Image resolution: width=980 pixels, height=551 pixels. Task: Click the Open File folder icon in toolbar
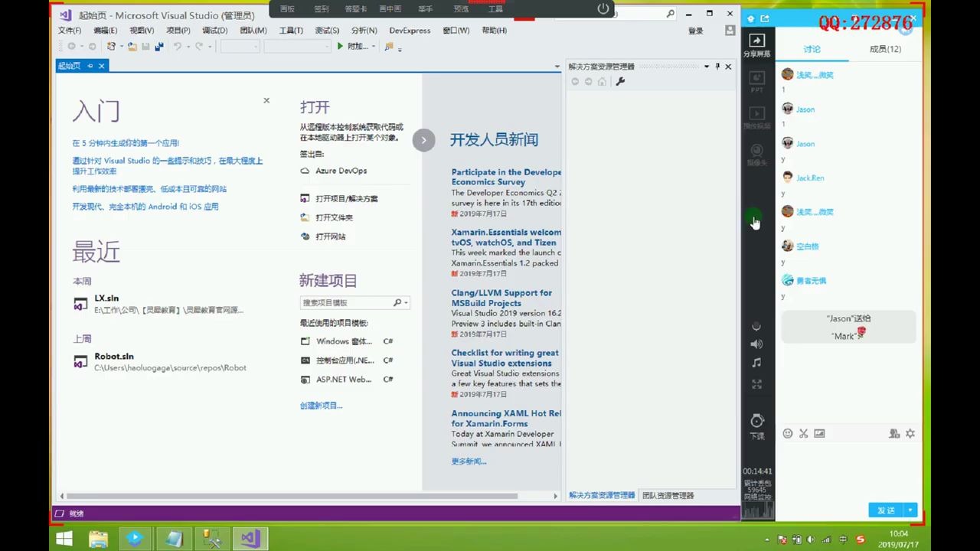coord(132,47)
